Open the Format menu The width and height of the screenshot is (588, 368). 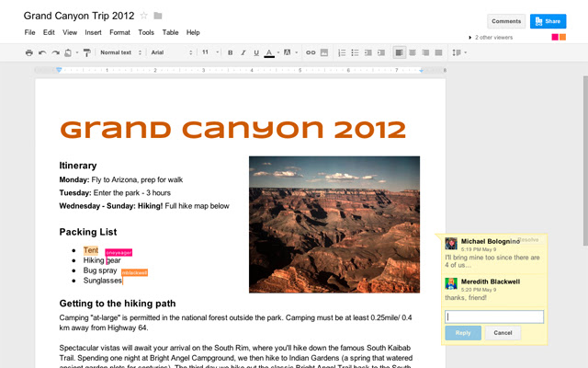tap(119, 32)
